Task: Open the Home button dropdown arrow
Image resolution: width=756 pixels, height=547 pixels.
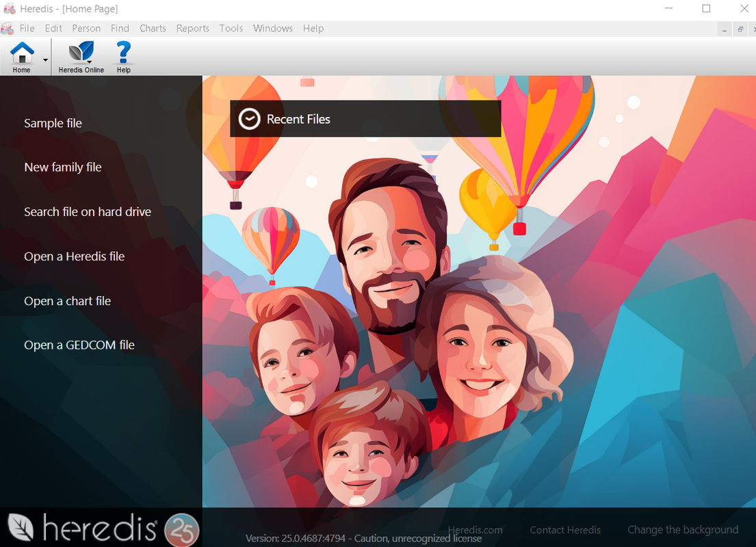Action: (x=45, y=59)
